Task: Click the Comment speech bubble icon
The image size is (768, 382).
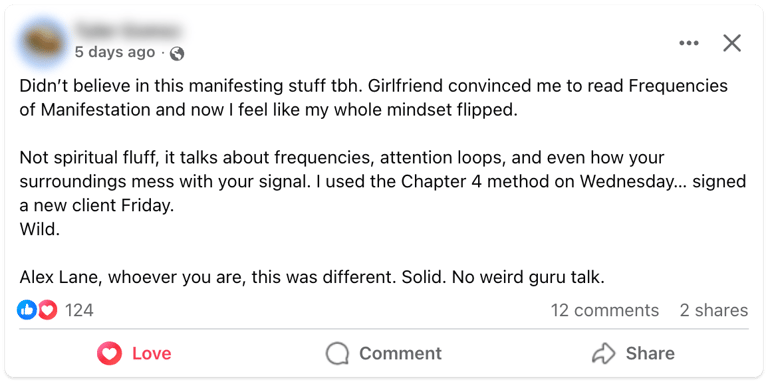Action: [x=337, y=354]
